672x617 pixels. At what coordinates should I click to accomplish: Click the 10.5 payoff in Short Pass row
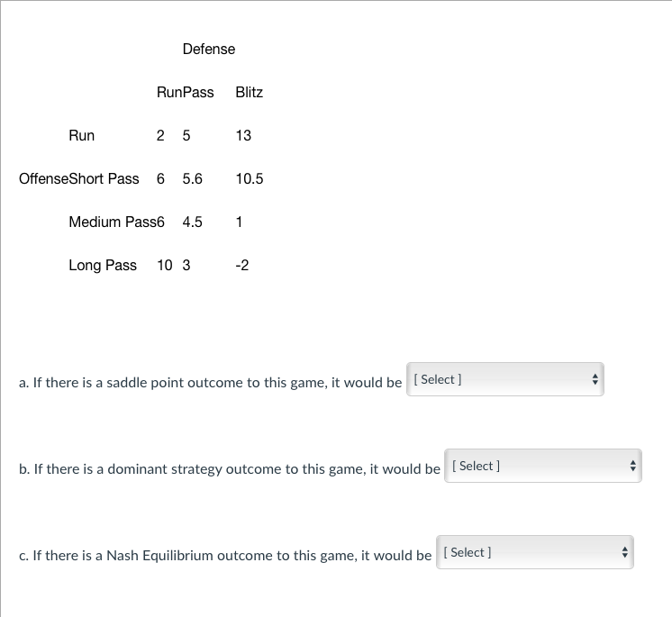pyautogui.click(x=250, y=178)
